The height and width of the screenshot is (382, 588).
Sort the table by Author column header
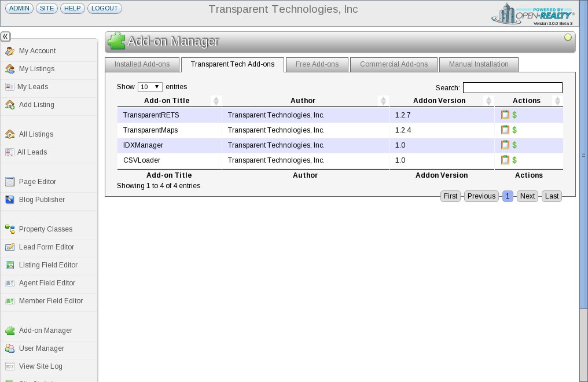point(303,101)
